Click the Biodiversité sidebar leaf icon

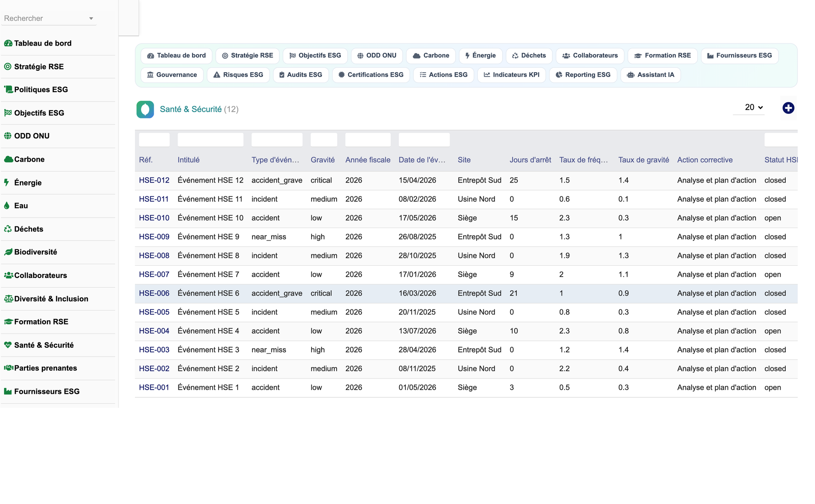click(x=8, y=252)
